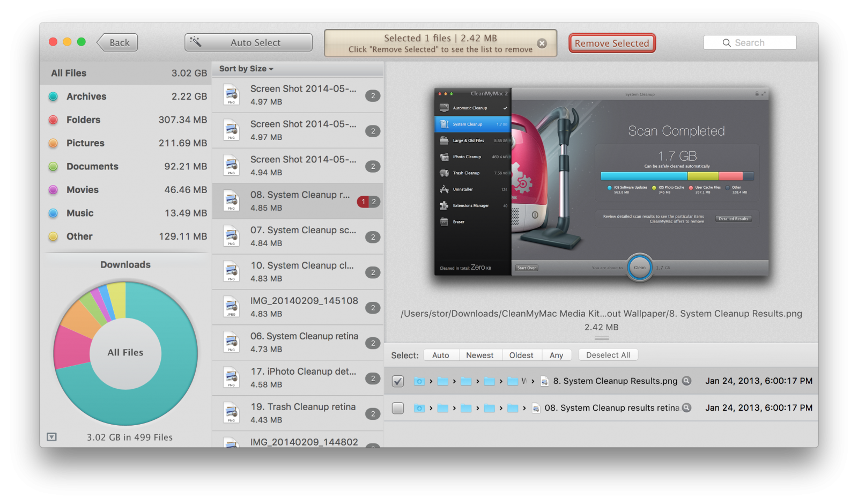Screen dimensions: 858x504
Task: Click the PNG icon of 10. System Cleanup cl...
Action: [x=231, y=272]
